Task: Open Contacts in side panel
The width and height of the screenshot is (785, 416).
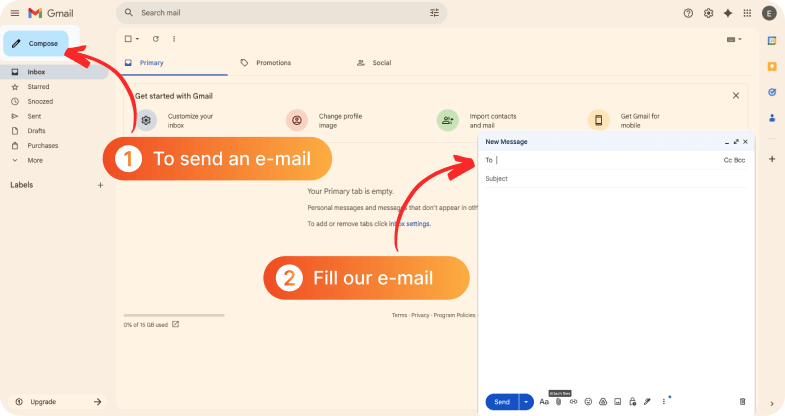Action: pyautogui.click(x=771, y=118)
